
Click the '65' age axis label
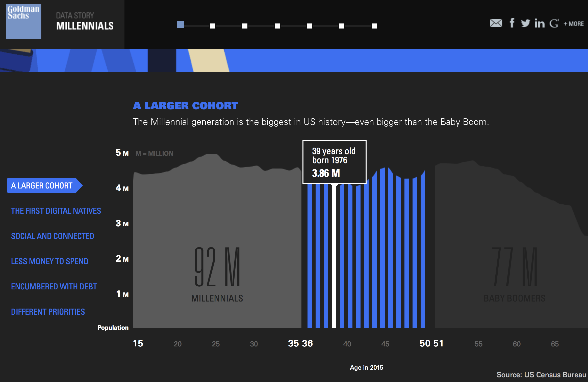[x=555, y=344]
